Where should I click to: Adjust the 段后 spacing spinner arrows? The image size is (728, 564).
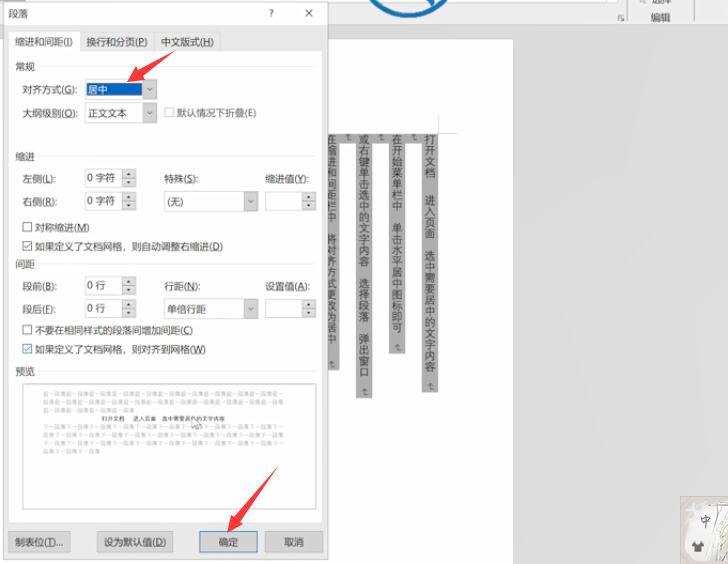tap(129, 309)
